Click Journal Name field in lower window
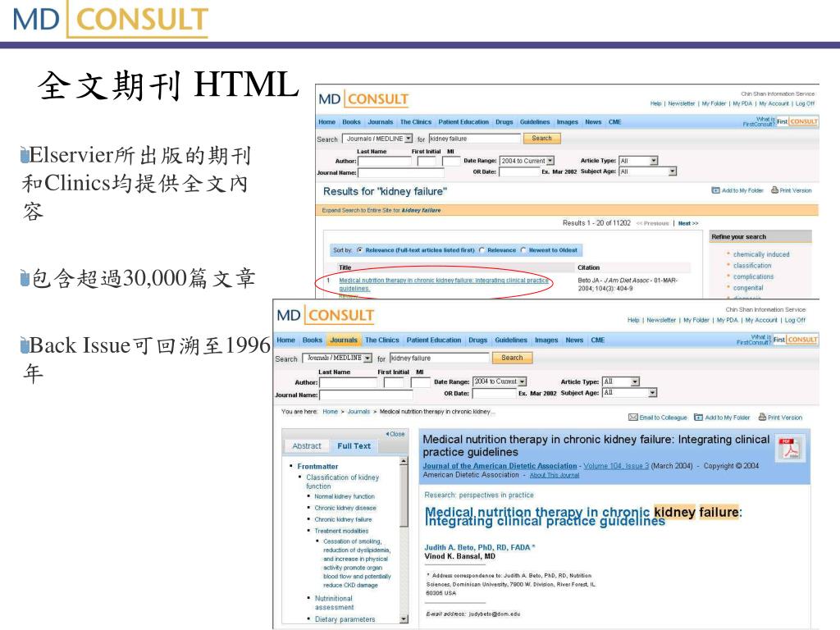This screenshot has width=840, height=630. tap(366, 395)
